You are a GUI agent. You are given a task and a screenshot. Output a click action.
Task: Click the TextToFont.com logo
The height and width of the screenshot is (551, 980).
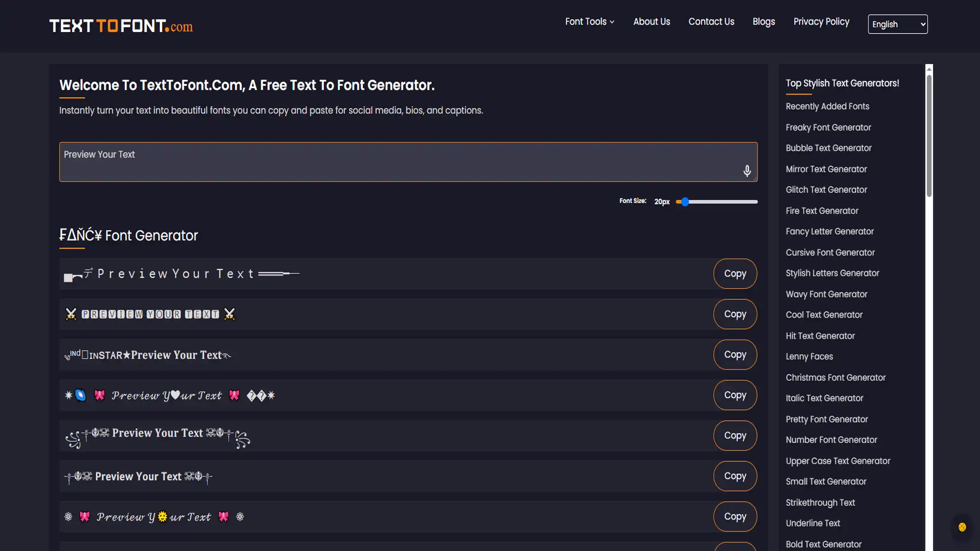[x=121, y=26]
